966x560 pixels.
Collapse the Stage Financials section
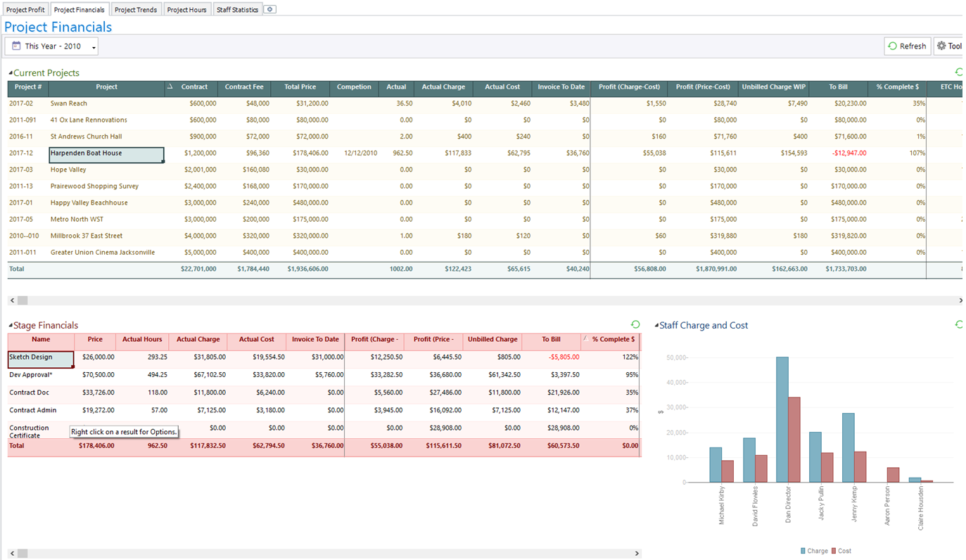point(11,325)
